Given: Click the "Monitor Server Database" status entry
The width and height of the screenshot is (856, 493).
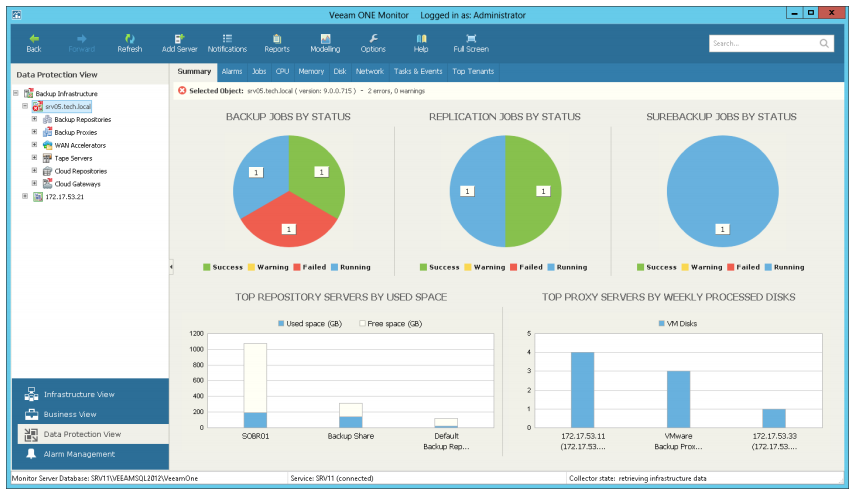Looking at the screenshot, I should [x=105, y=478].
